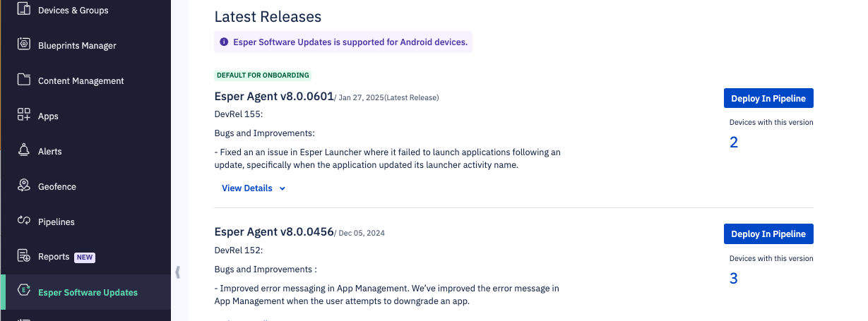Click the NEW badge beside Reports
This screenshot has height=321, width=868.
click(x=85, y=258)
